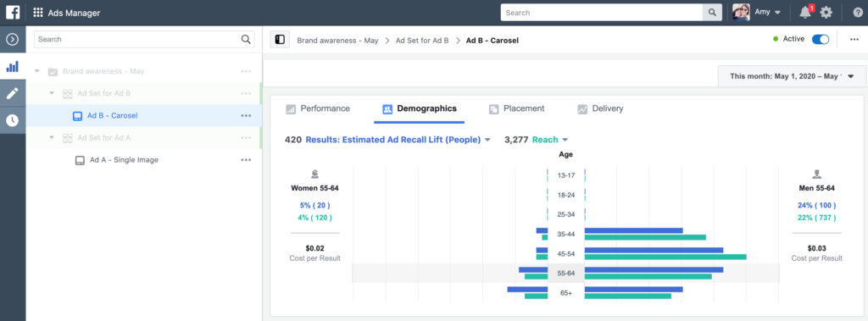Open the header more options ellipsis
Viewport: 868px width, 321px height.
click(854, 40)
